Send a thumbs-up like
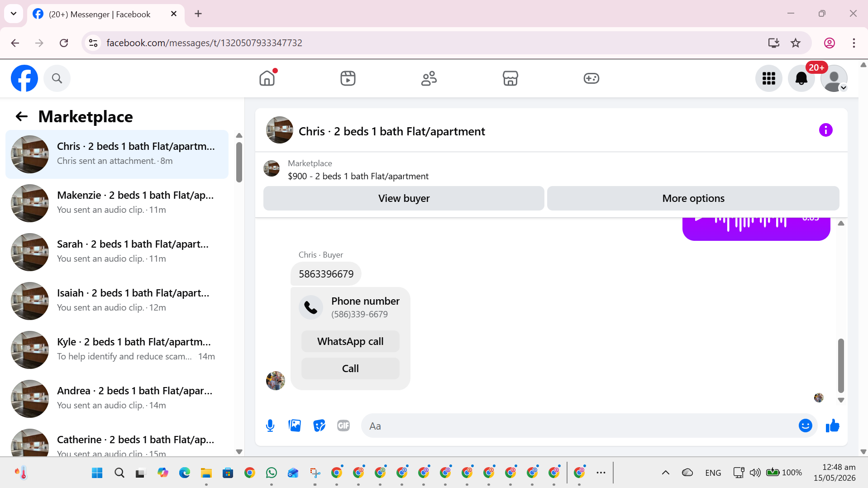This screenshot has height=488, width=868. [832, 426]
